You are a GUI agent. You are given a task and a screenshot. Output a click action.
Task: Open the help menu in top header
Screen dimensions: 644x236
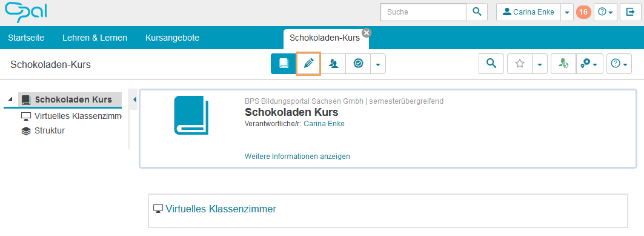[x=605, y=12]
